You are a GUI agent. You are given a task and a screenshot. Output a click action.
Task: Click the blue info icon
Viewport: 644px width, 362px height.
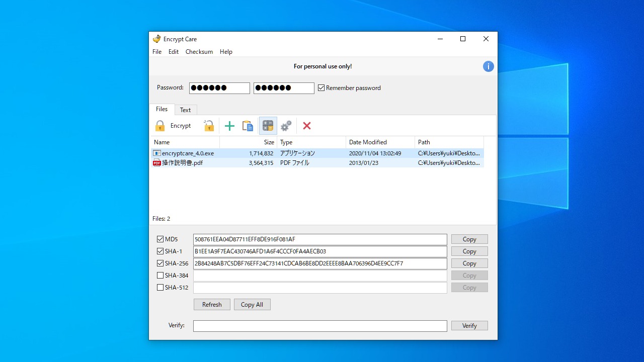pyautogui.click(x=489, y=66)
